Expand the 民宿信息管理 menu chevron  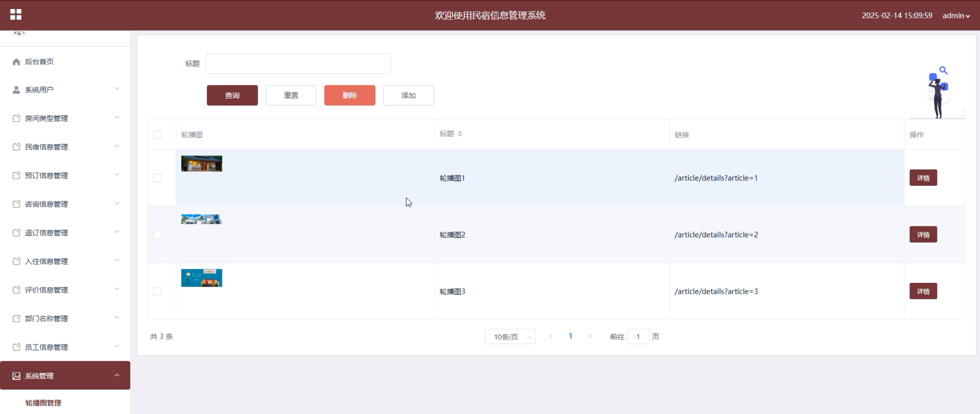pos(117,146)
